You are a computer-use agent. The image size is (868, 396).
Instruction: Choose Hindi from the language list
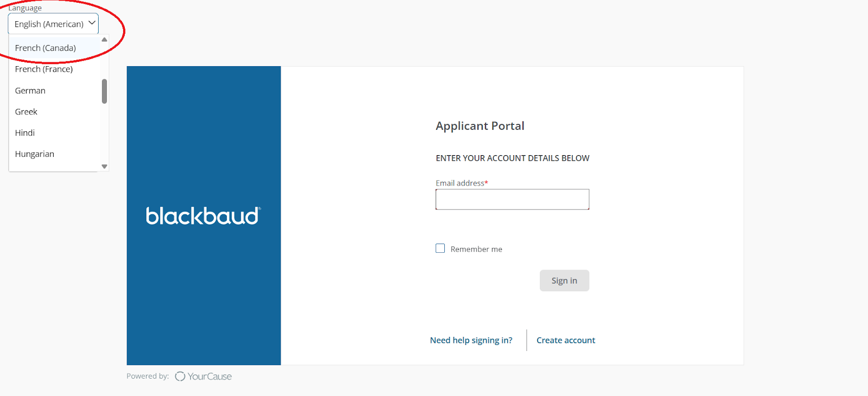click(x=25, y=133)
